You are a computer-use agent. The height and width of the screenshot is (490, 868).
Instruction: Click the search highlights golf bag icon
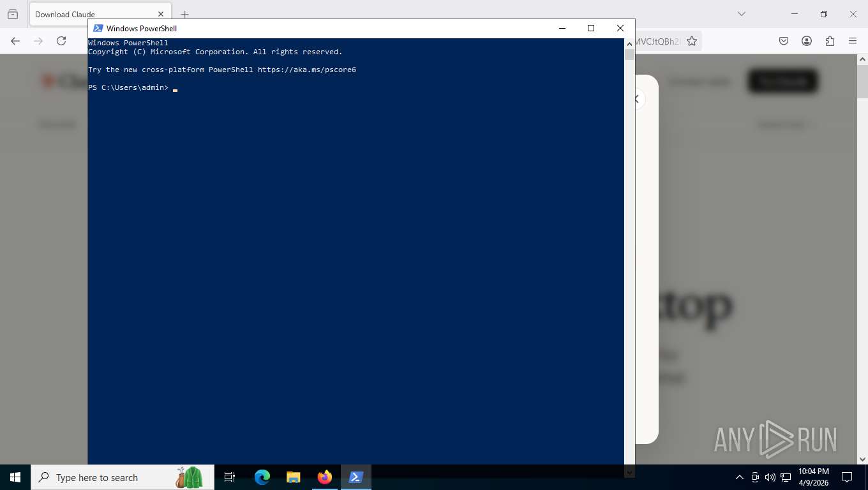coord(189,477)
